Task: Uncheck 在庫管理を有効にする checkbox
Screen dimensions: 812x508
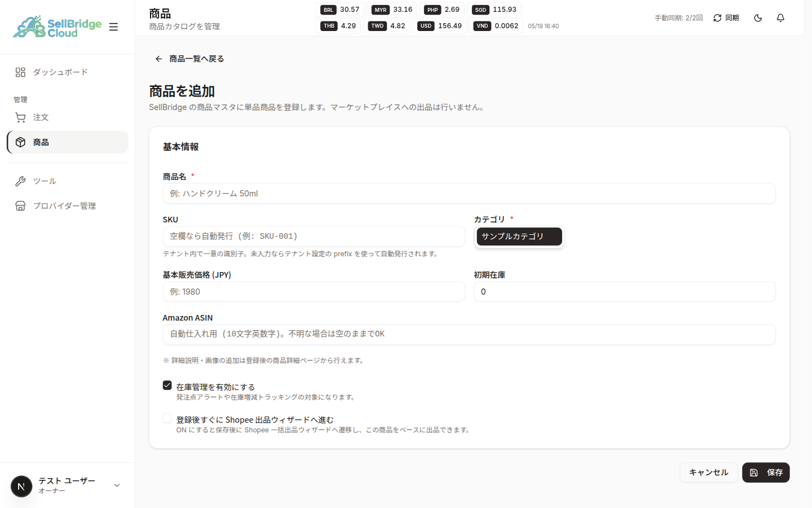Action: (167, 385)
